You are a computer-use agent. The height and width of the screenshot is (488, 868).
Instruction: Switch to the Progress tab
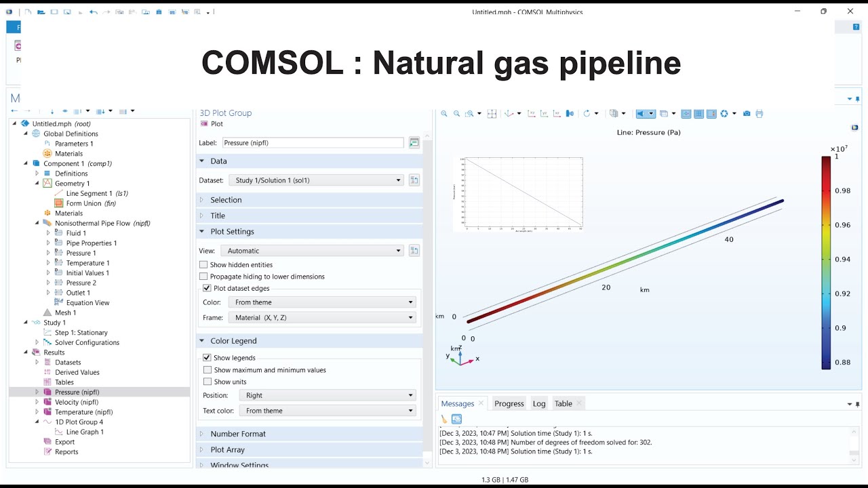(509, 403)
